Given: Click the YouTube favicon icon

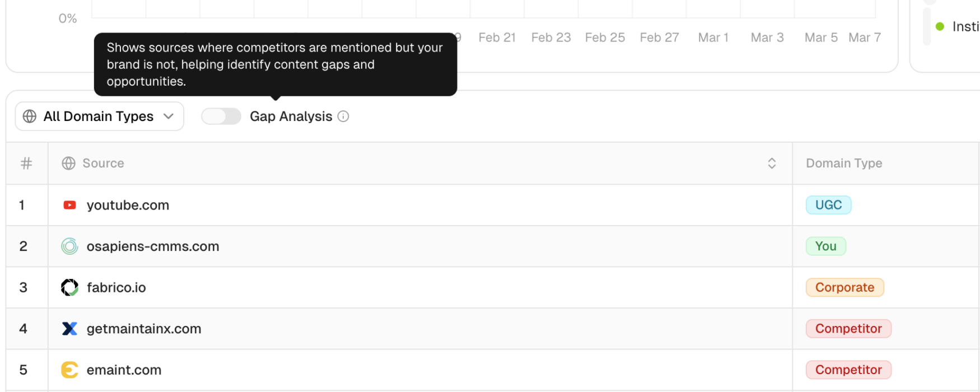Looking at the screenshot, I should (x=69, y=205).
